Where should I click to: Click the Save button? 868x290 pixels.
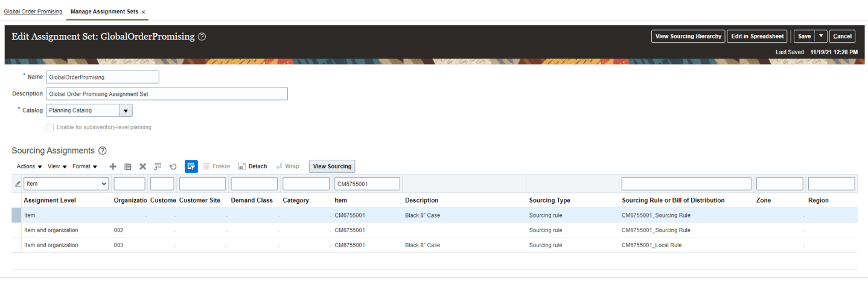pyautogui.click(x=804, y=36)
